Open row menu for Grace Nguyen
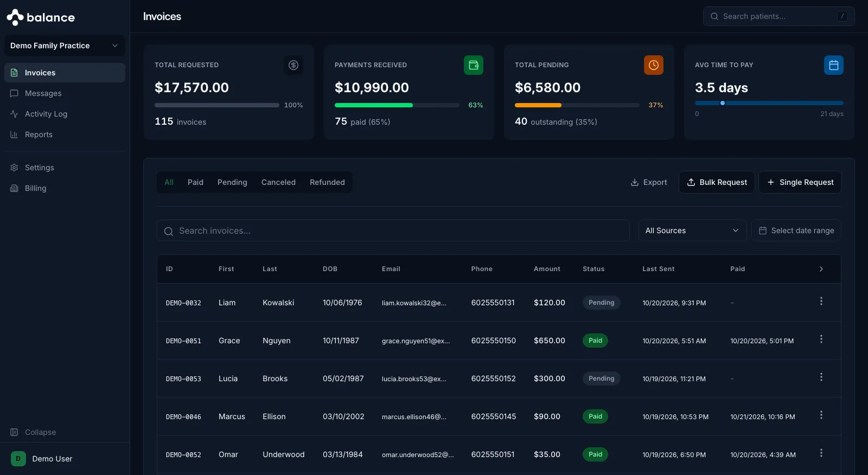 tap(821, 339)
